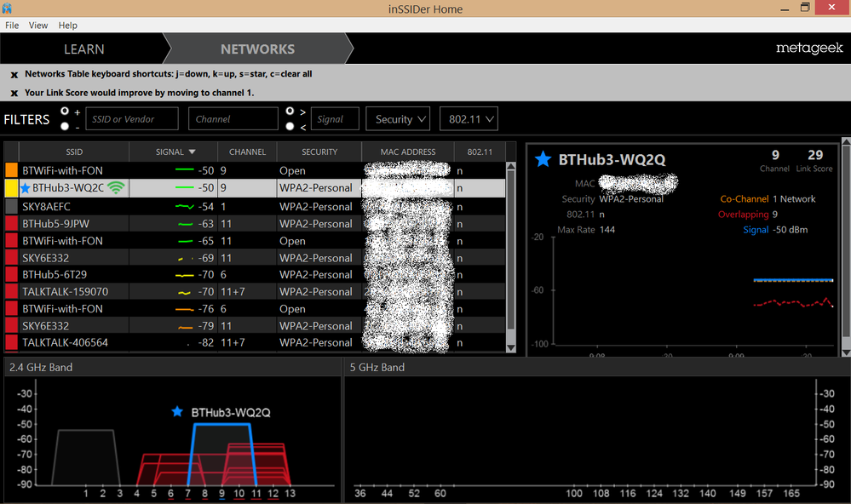851x504 pixels.
Task: Open the Help menu
Action: [68, 25]
